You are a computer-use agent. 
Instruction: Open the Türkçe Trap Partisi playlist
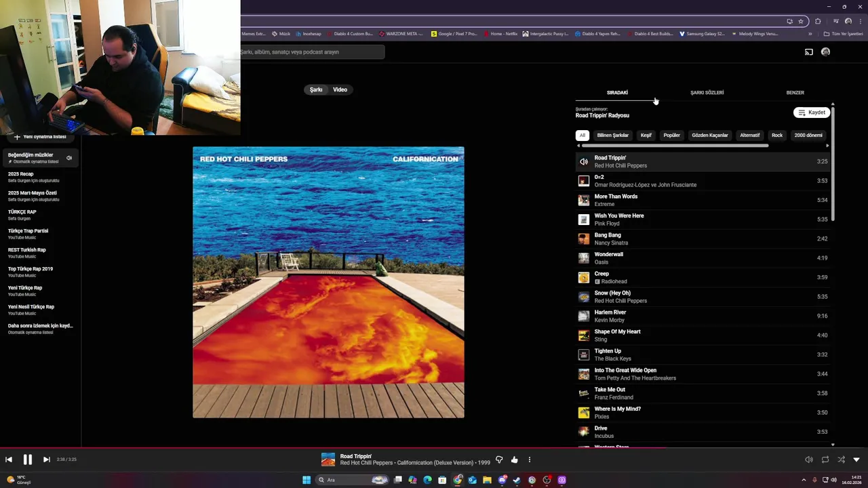(39, 234)
